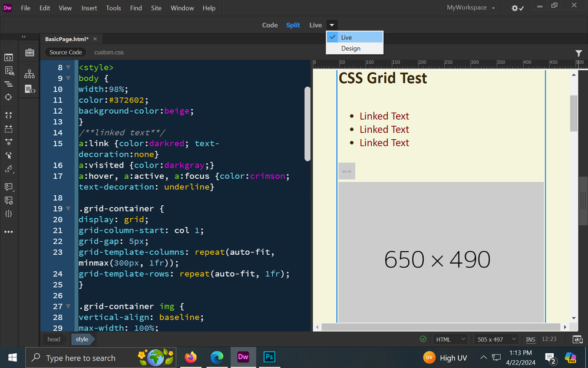Click the Live view vertical scrollbar thumb
Image resolution: width=588 pixels, height=368 pixels.
[x=574, y=113]
